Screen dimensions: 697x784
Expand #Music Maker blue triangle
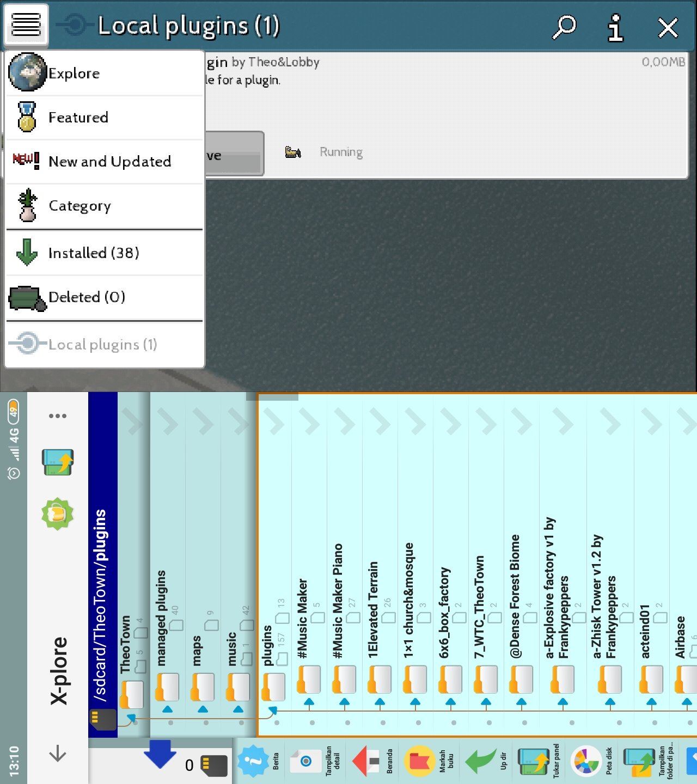pyautogui.click(x=309, y=702)
